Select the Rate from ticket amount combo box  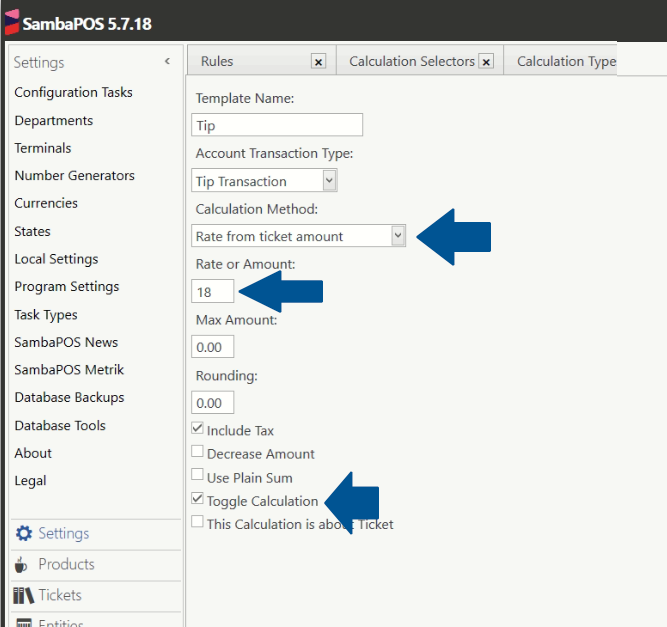click(x=299, y=236)
